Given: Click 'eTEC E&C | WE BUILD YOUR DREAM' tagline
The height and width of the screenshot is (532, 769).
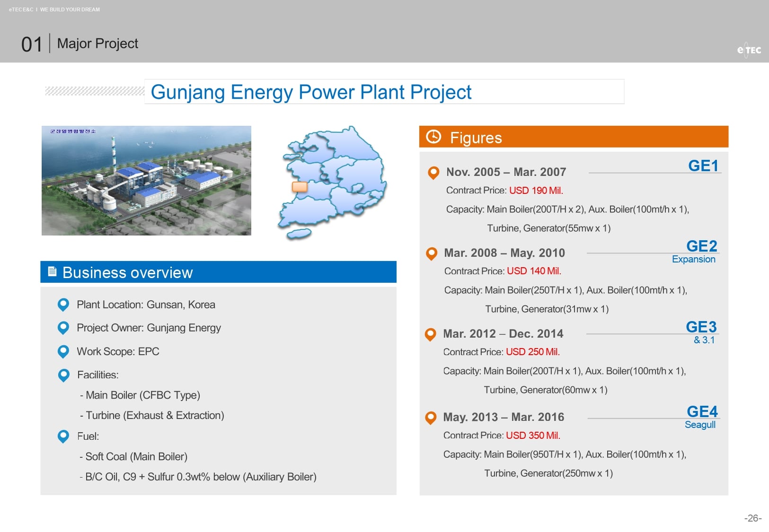Looking at the screenshot, I should click(54, 9).
